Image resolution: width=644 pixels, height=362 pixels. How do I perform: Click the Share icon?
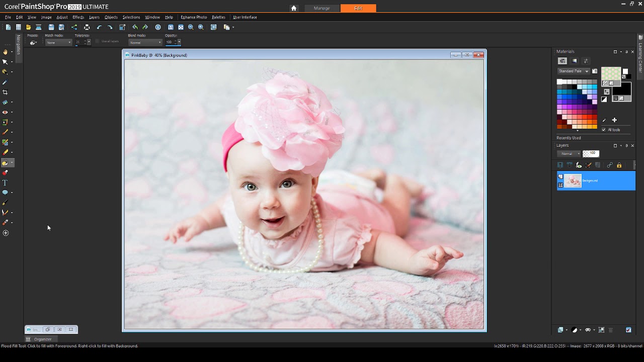click(x=74, y=27)
